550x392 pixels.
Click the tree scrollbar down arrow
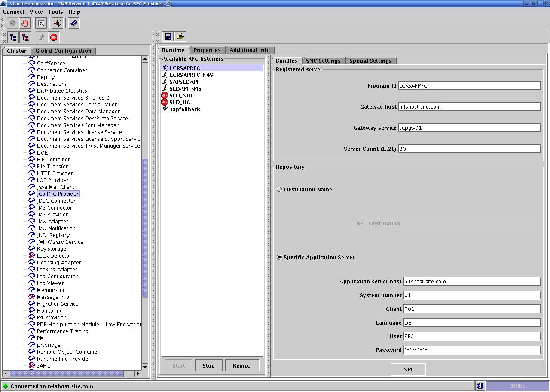[145, 367]
